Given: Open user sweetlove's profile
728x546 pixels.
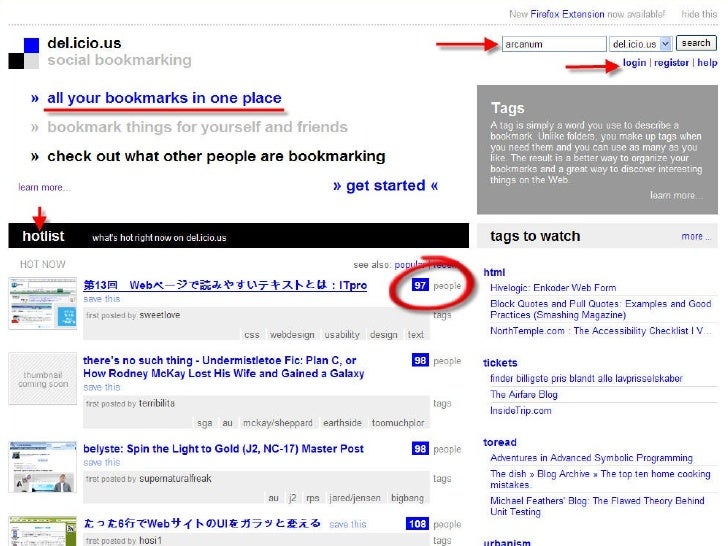Looking at the screenshot, I should tap(160, 315).
